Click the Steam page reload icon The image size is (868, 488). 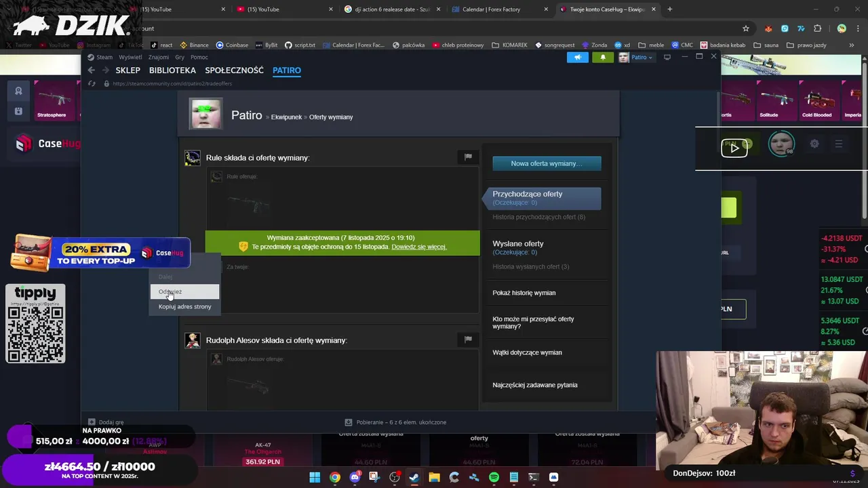point(92,83)
